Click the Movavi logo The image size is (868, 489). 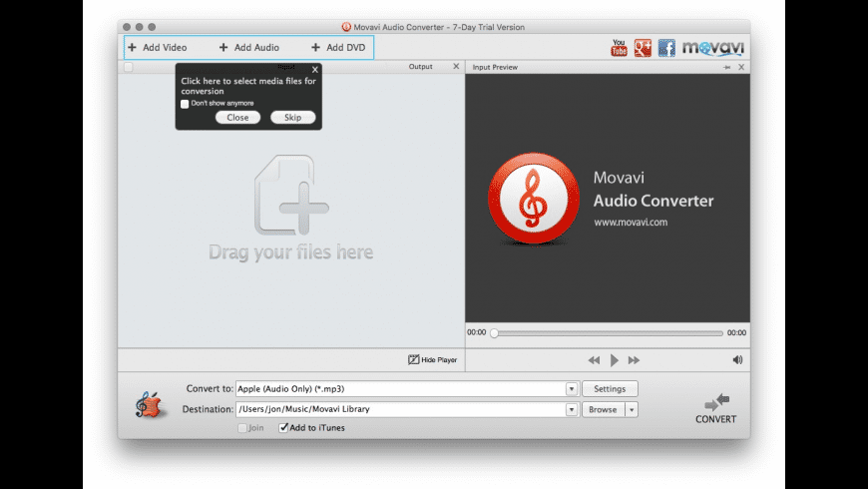point(713,48)
